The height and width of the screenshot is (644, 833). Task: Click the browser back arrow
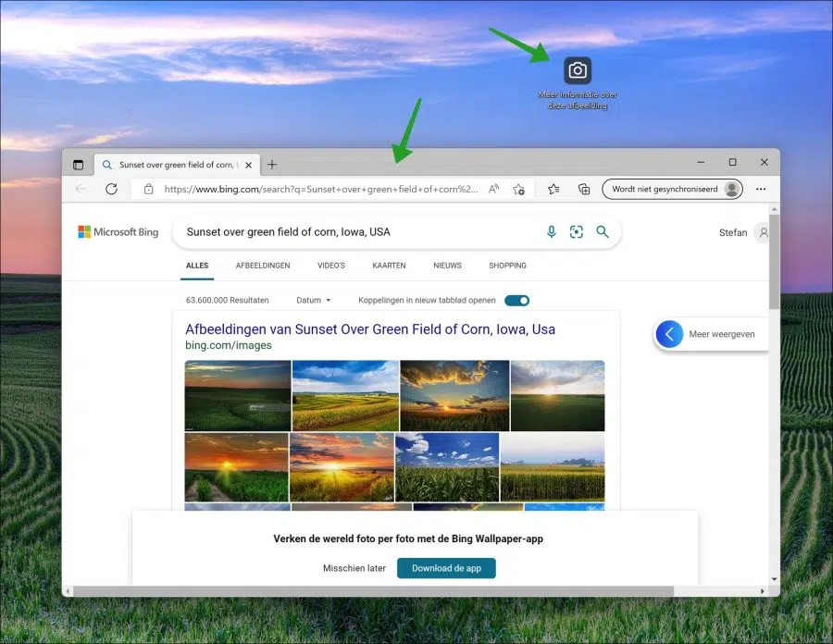point(81,189)
